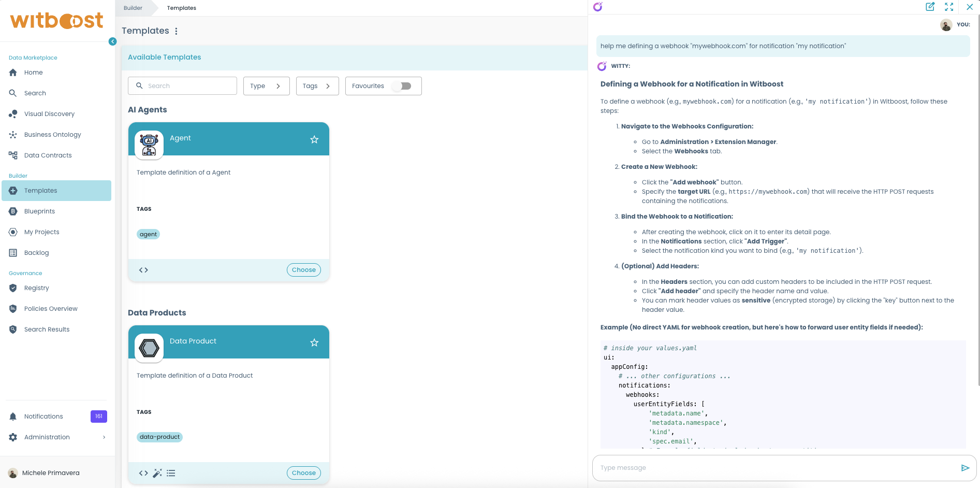The image size is (980, 488).
Task: Open Blueprints under Builder
Action: [39, 211]
